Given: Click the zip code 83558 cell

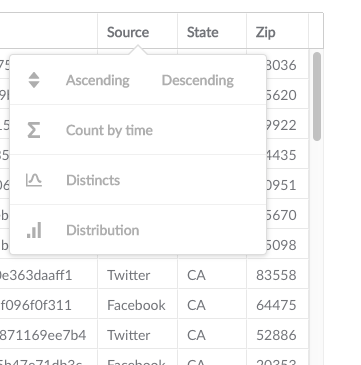Looking at the screenshot, I should tap(278, 275).
